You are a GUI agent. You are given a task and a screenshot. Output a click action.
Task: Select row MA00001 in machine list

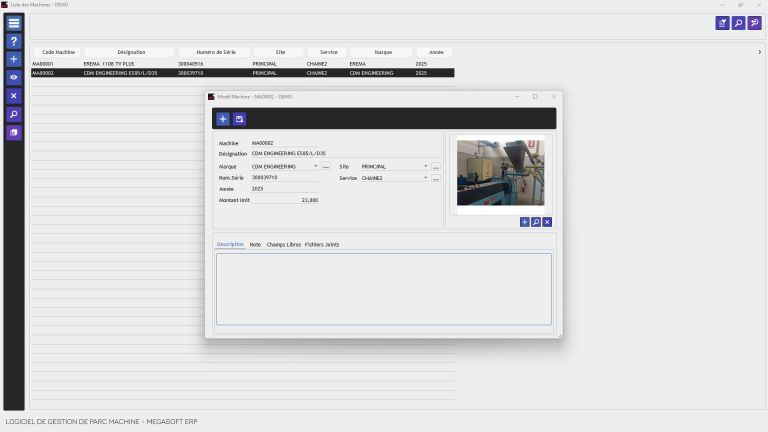(242, 64)
